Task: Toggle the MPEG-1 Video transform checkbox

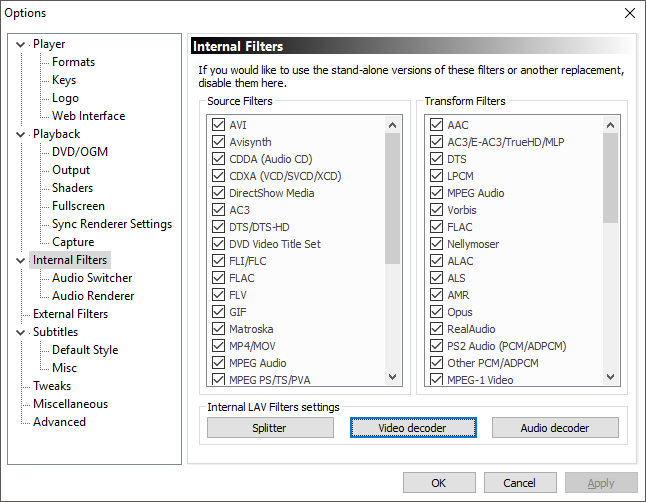Action: pyautogui.click(x=436, y=379)
